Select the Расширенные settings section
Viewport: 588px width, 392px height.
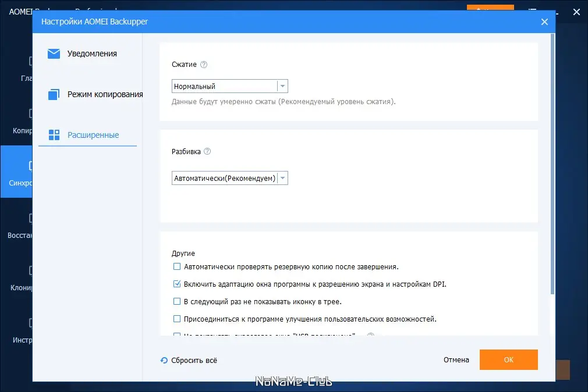(x=87, y=135)
